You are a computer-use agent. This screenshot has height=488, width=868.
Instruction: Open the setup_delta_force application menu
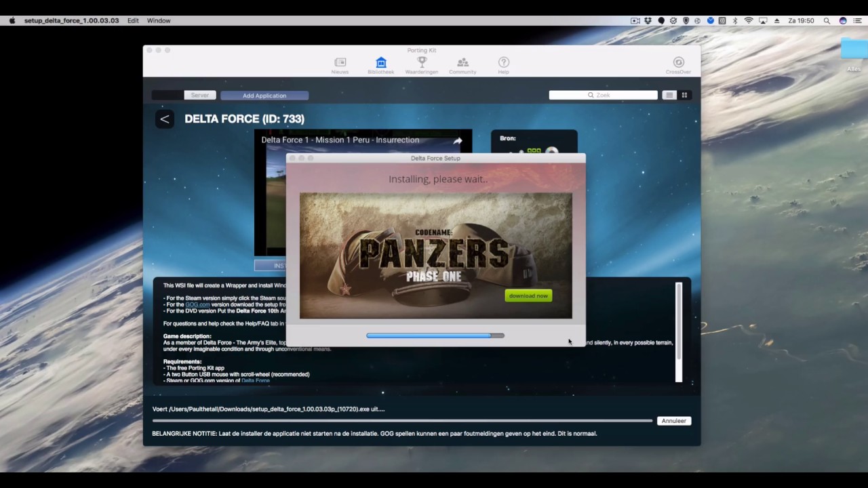pos(71,21)
